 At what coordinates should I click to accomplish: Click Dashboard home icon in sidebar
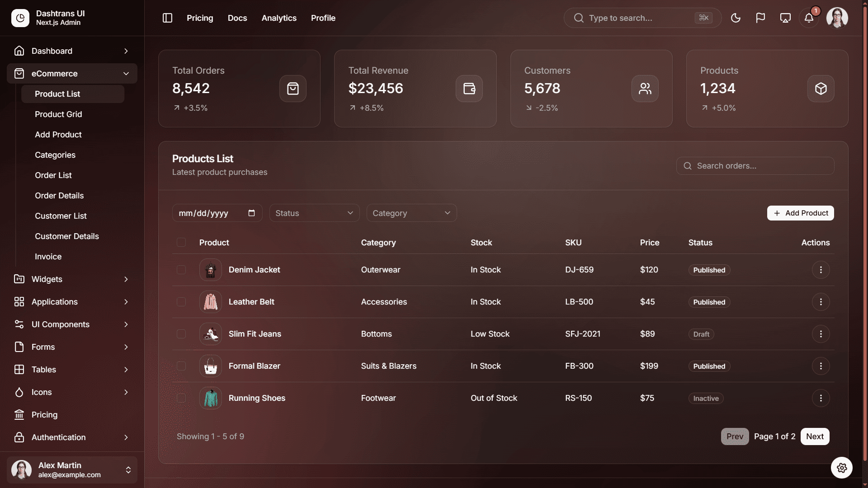point(19,51)
